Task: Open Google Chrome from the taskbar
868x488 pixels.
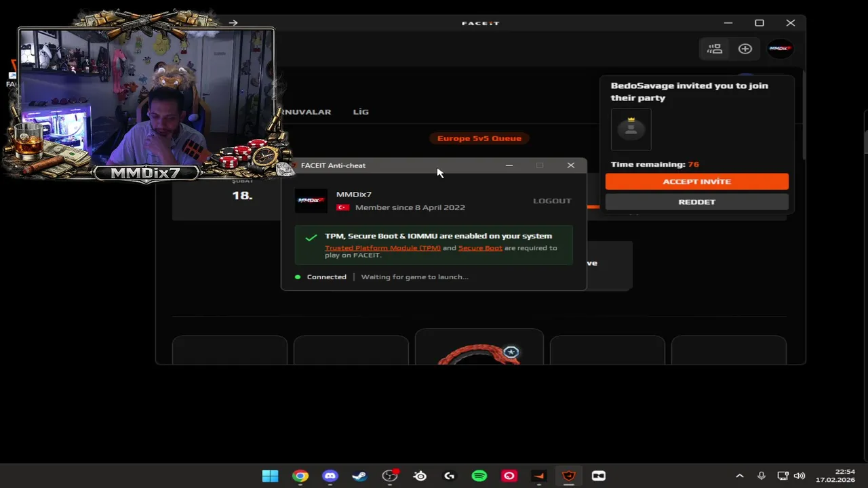Action: [300, 476]
